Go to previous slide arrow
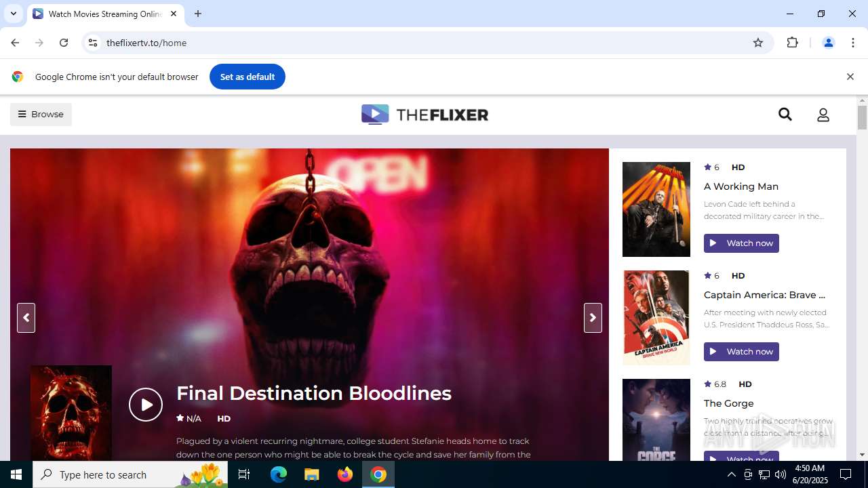Viewport: 868px width, 488px height. (26, 318)
